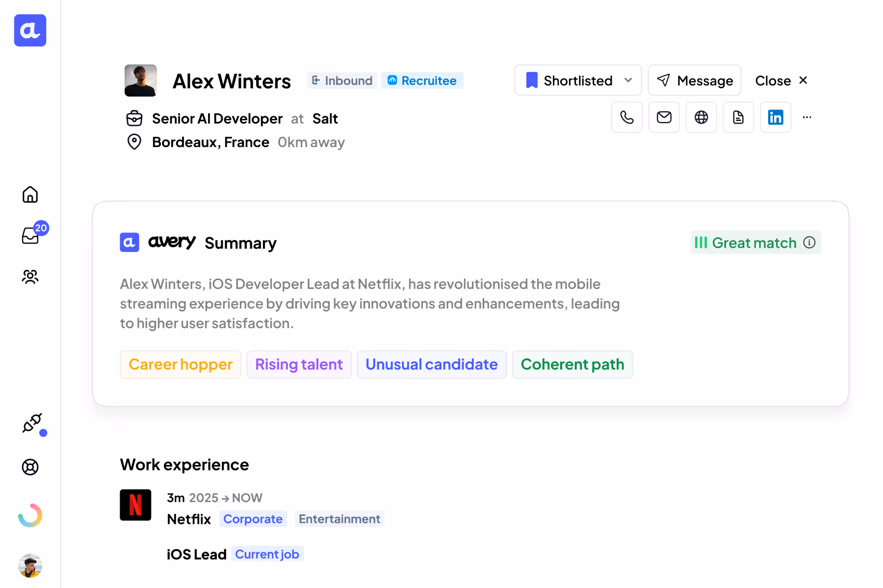The image size is (883, 588).
Task: Click the company name 'Salt'
Action: pos(325,119)
